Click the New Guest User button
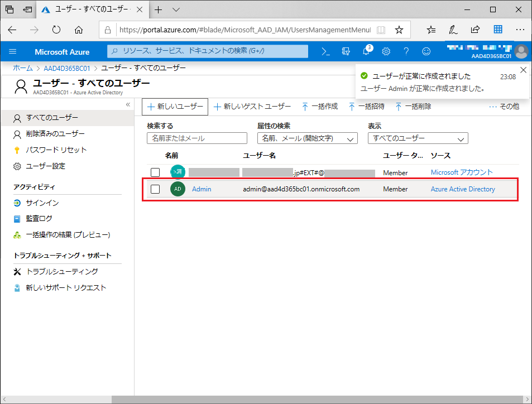Screen dimensions: 532x404 [252, 107]
